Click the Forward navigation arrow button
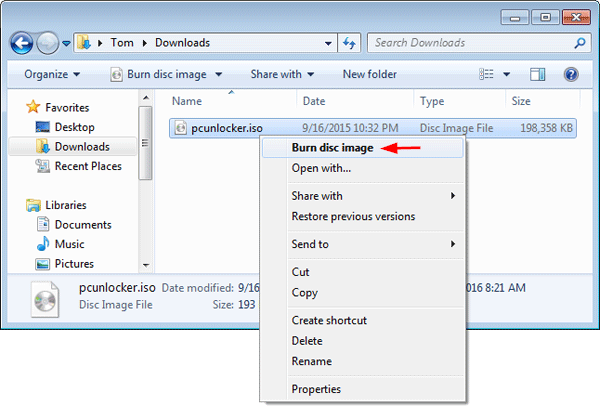 click(47, 43)
